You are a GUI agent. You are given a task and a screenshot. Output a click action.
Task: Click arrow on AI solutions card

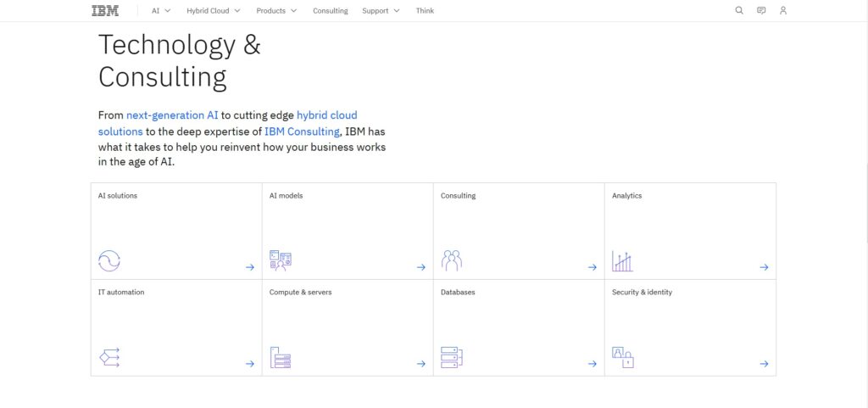tap(250, 267)
